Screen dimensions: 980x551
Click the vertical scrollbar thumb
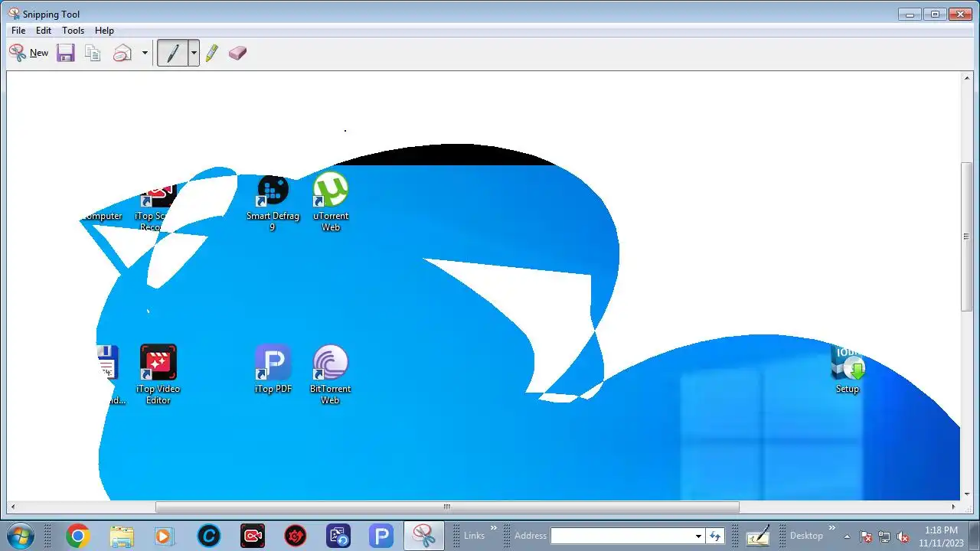[967, 236]
